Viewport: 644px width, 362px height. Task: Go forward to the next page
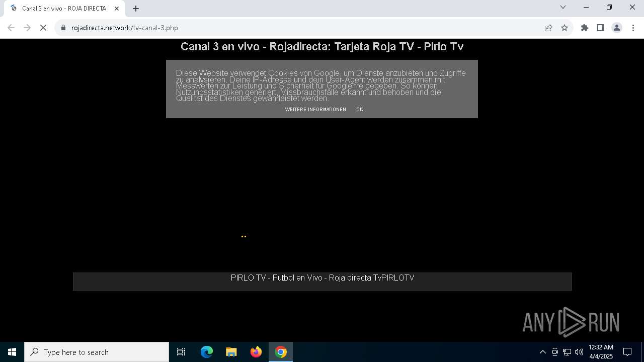click(27, 28)
